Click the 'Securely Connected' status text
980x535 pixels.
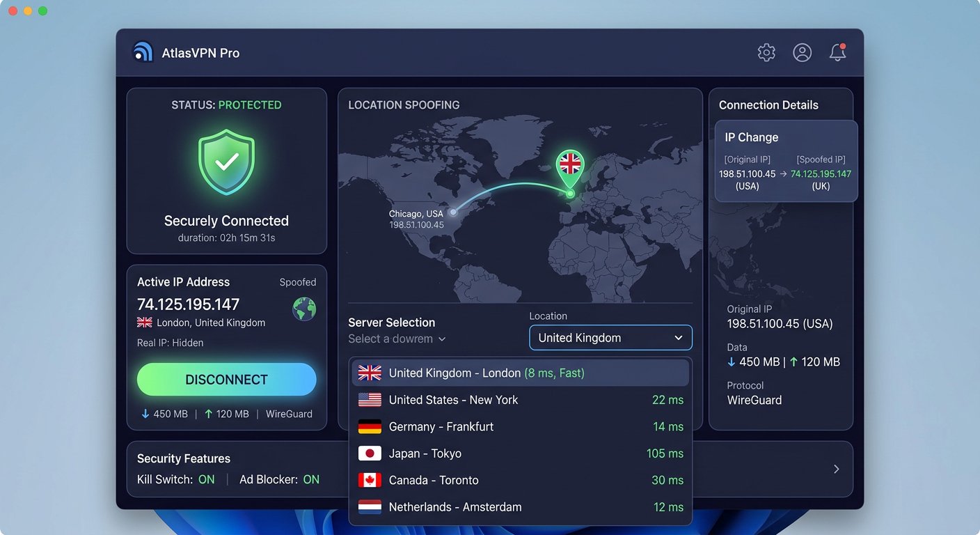click(226, 221)
